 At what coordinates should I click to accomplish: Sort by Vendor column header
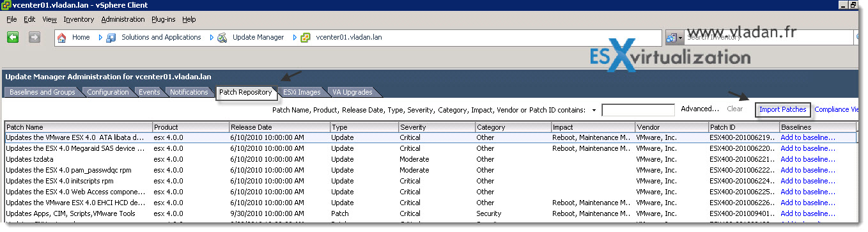point(672,127)
